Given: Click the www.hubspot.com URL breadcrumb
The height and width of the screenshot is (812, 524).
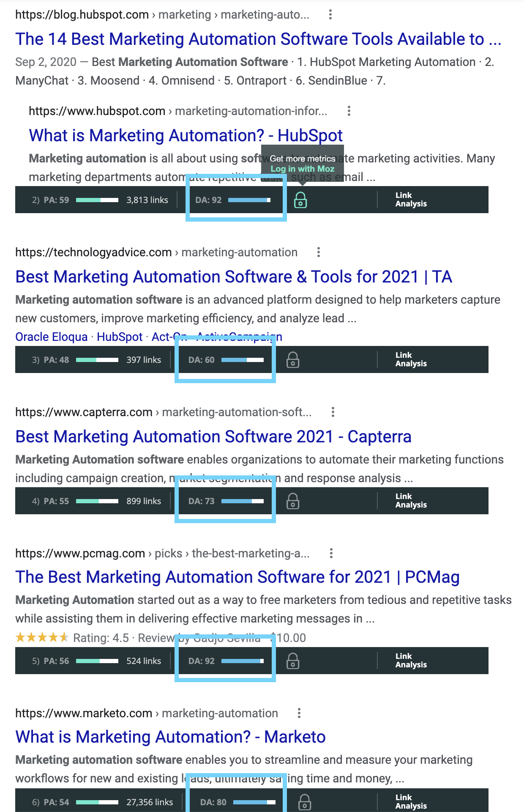Looking at the screenshot, I should click(178, 111).
